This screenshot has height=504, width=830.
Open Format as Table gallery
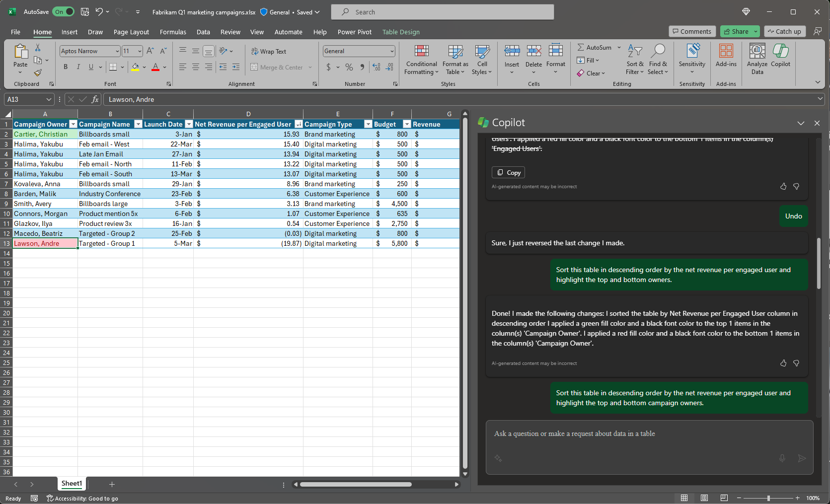click(x=455, y=60)
